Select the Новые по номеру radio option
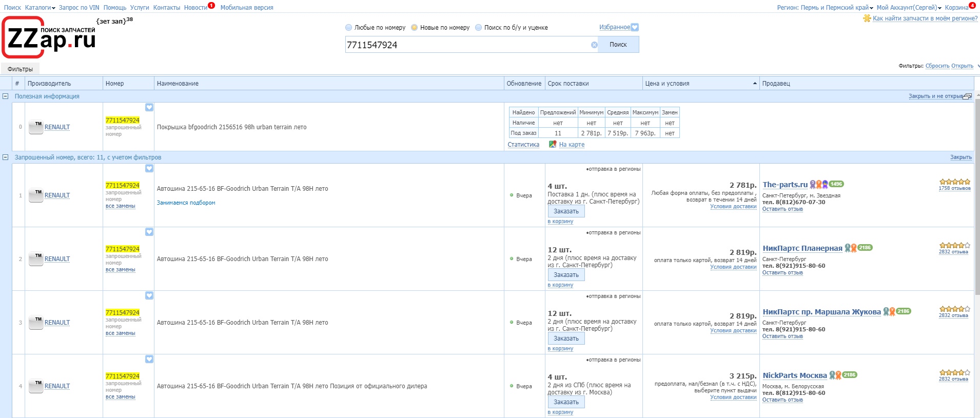 pyautogui.click(x=415, y=28)
